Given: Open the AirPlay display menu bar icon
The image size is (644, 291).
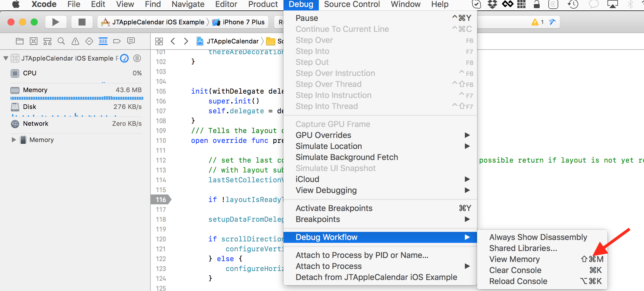Looking at the screenshot, I should [x=612, y=4].
